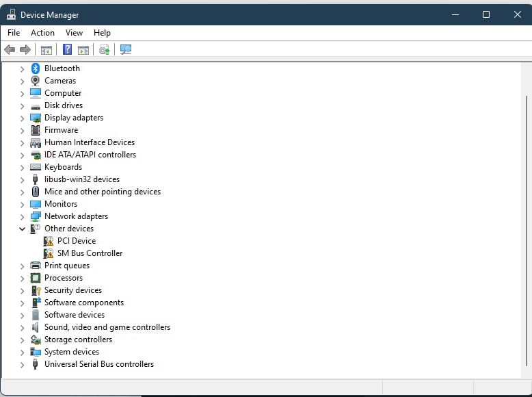This screenshot has height=397, width=532.
Task: Open the Action menu
Action: point(42,33)
